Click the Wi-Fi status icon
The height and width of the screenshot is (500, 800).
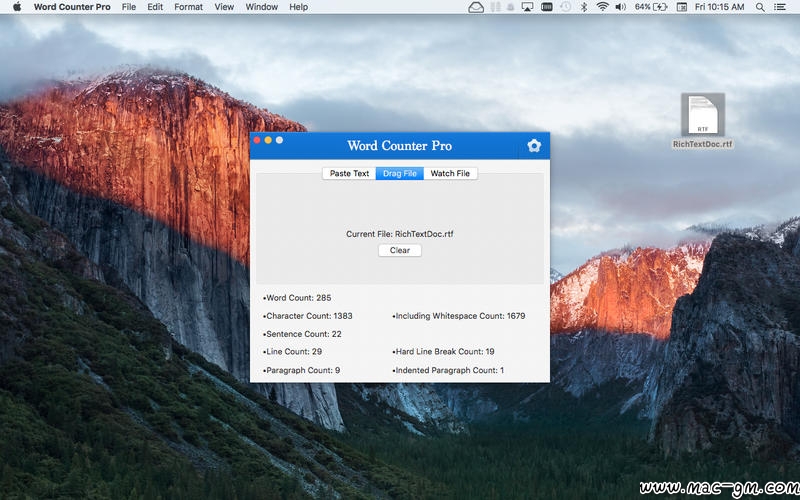[603, 7]
